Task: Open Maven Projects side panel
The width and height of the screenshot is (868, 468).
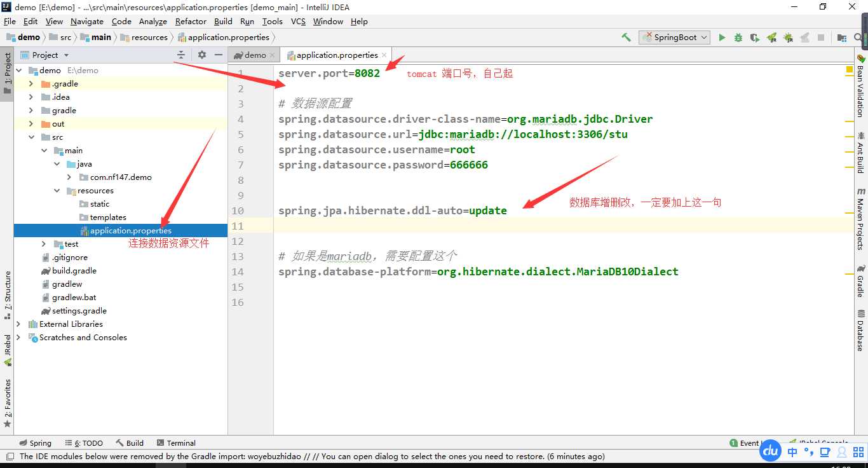Action: click(x=861, y=218)
